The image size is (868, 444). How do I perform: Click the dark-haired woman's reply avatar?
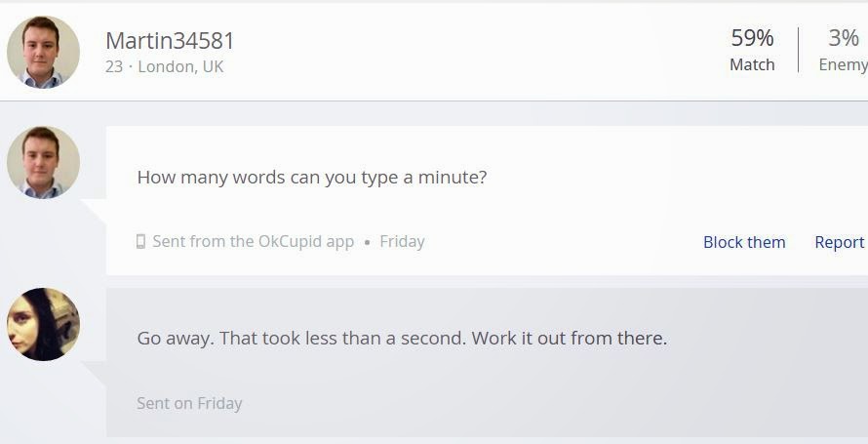[43, 324]
